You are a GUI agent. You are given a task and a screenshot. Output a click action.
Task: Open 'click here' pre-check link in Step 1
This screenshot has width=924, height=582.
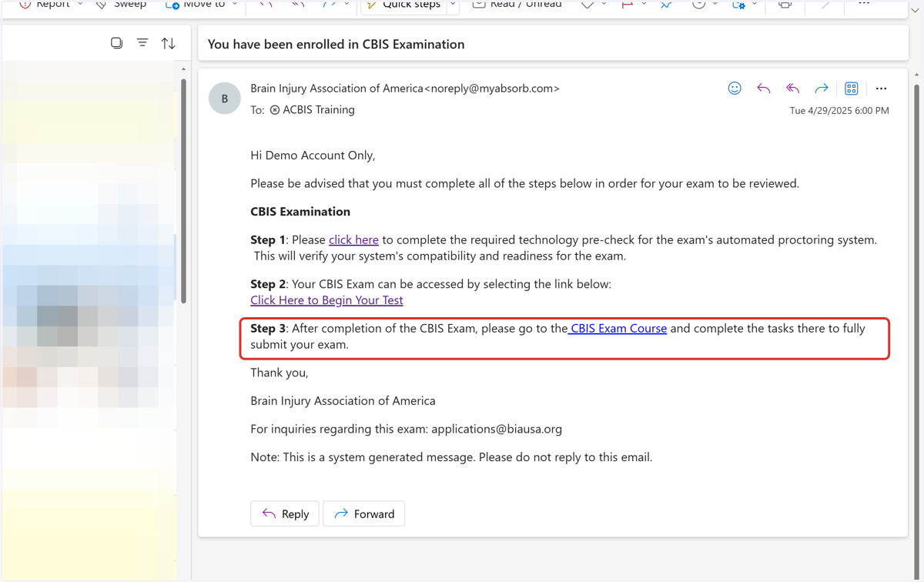click(353, 240)
